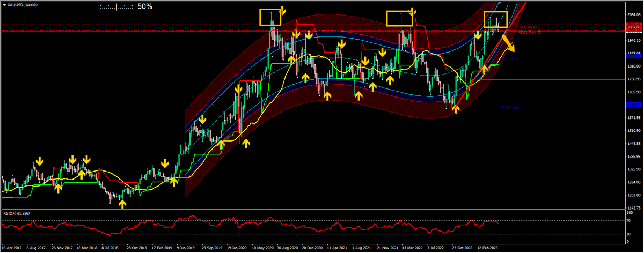The height and width of the screenshot is (253, 644).
Task: Click the 1203.80 price on the axis
Action: (x=634, y=195)
